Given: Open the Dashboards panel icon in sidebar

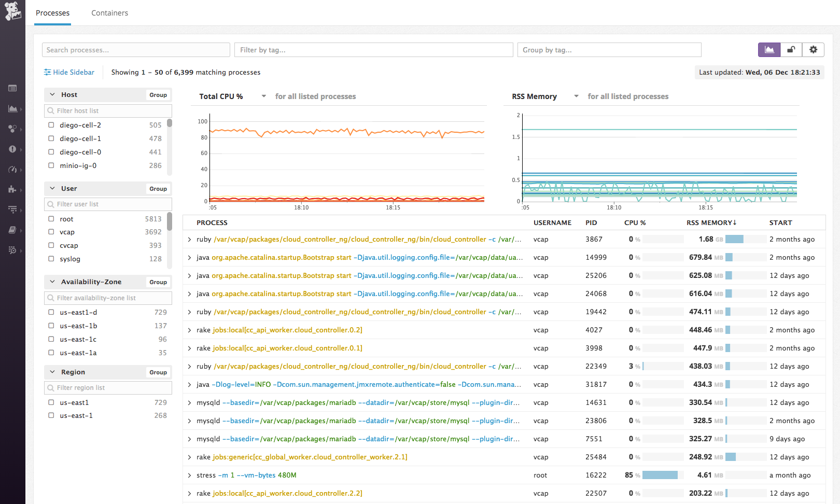Looking at the screenshot, I should [x=12, y=88].
